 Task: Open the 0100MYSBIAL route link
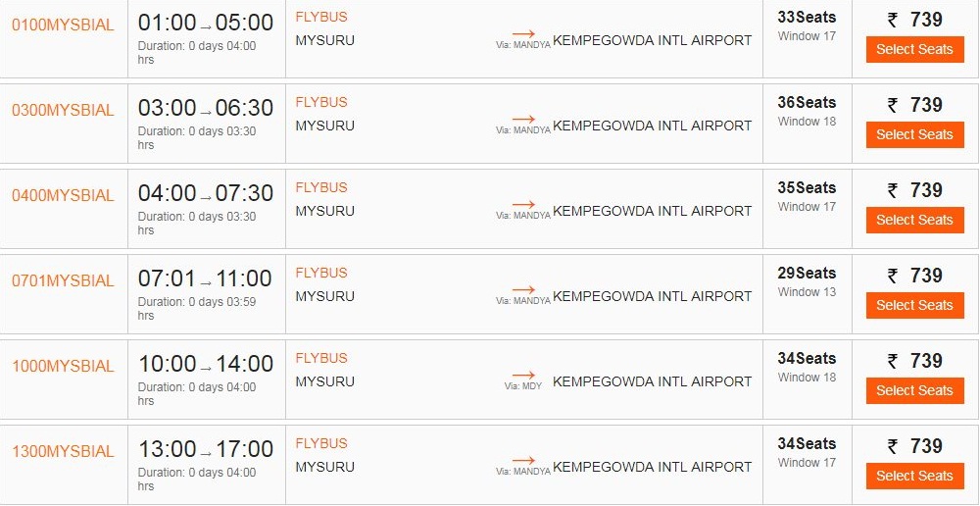(63, 25)
